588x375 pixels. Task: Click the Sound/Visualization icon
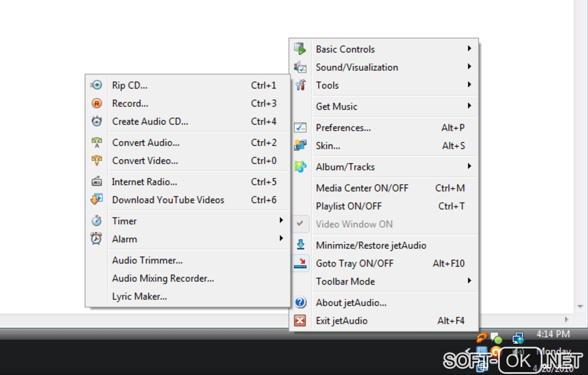pyautogui.click(x=300, y=67)
